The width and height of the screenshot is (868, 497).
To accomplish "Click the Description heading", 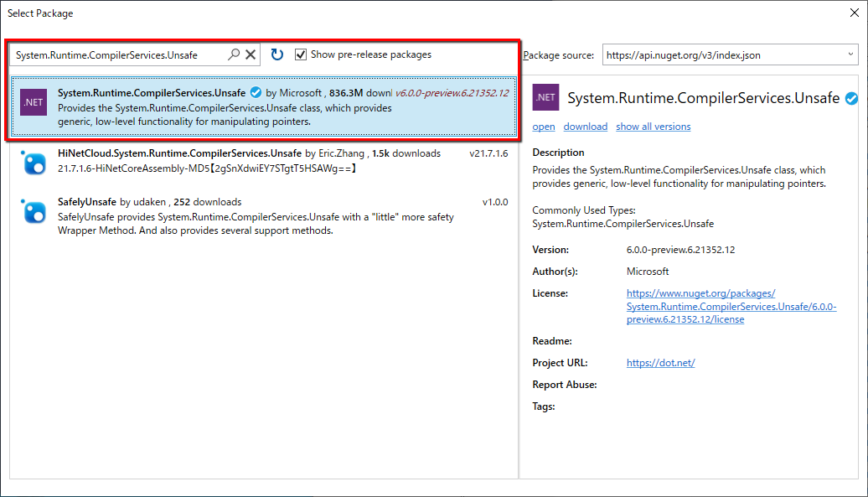I will tap(558, 153).
